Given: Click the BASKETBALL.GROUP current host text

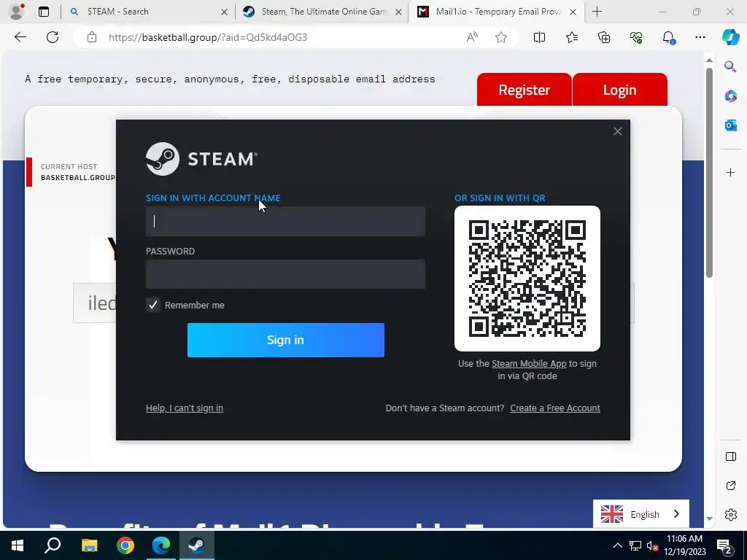Looking at the screenshot, I should (x=77, y=178).
